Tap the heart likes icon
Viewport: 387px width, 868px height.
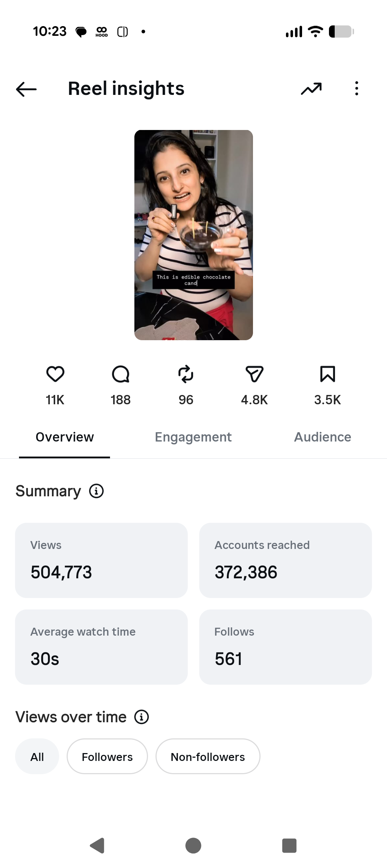(55, 374)
